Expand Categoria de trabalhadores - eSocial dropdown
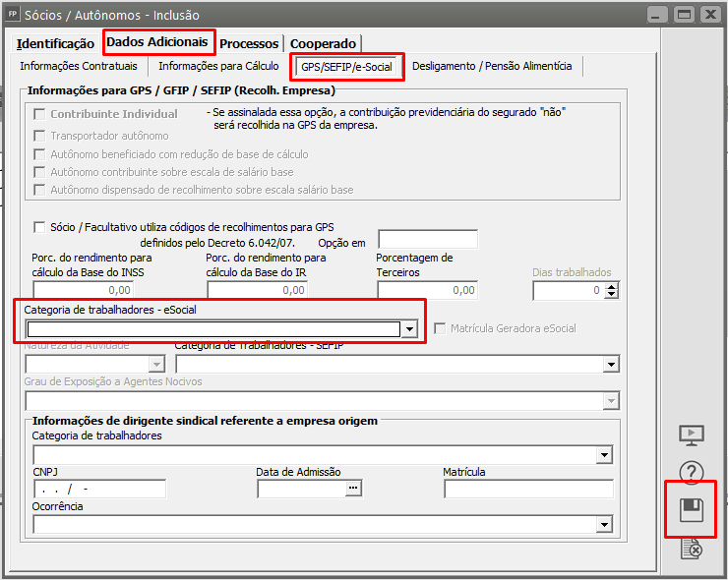The width and height of the screenshot is (728, 580). tap(409, 329)
